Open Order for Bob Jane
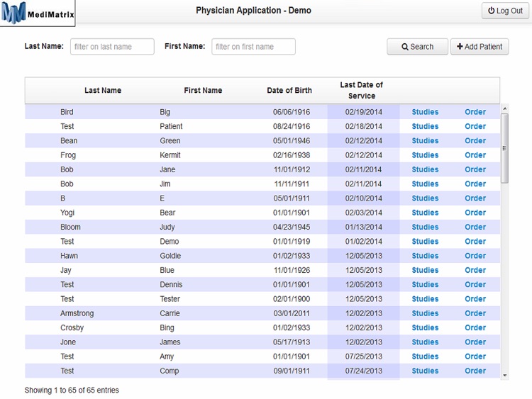The height and width of the screenshot is (399, 532). click(475, 169)
